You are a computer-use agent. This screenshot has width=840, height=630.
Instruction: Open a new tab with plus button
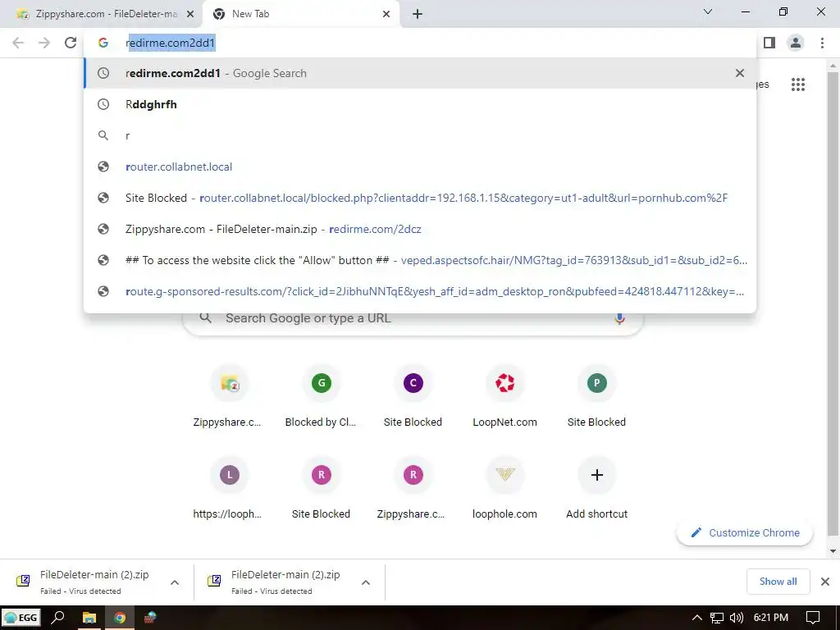(418, 14)
